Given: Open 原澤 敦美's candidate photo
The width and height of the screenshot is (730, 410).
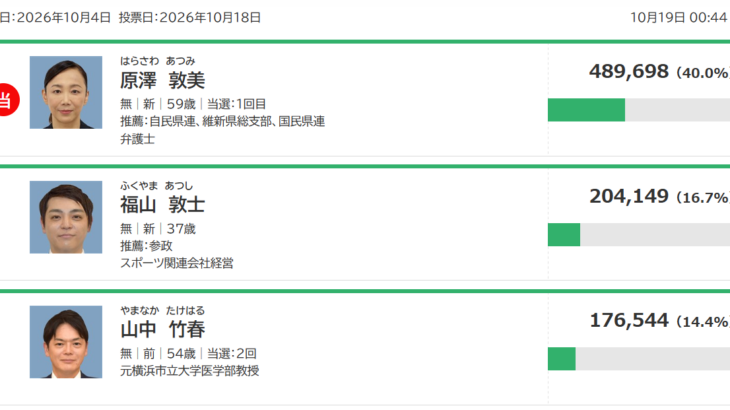Looking at the screenshot, I should pos(66,92).
